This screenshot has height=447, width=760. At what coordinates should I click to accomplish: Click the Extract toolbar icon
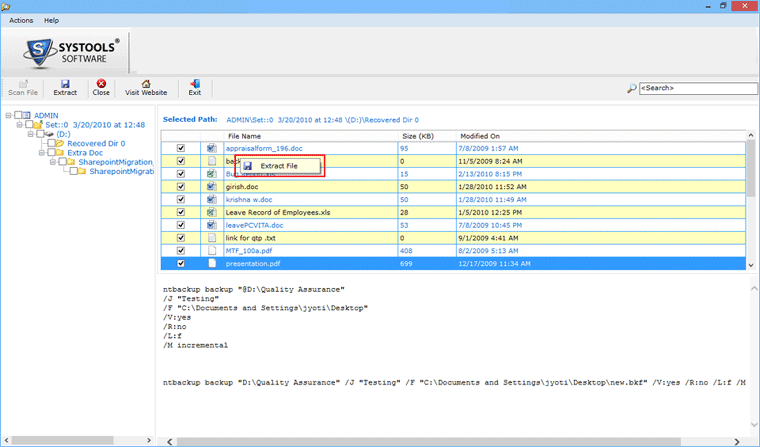65,84
